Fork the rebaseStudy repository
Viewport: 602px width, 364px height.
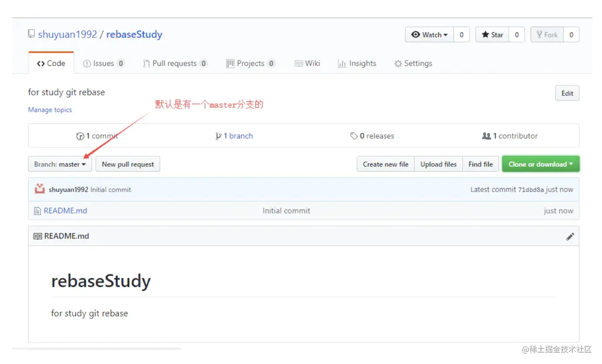coord(547,35)
